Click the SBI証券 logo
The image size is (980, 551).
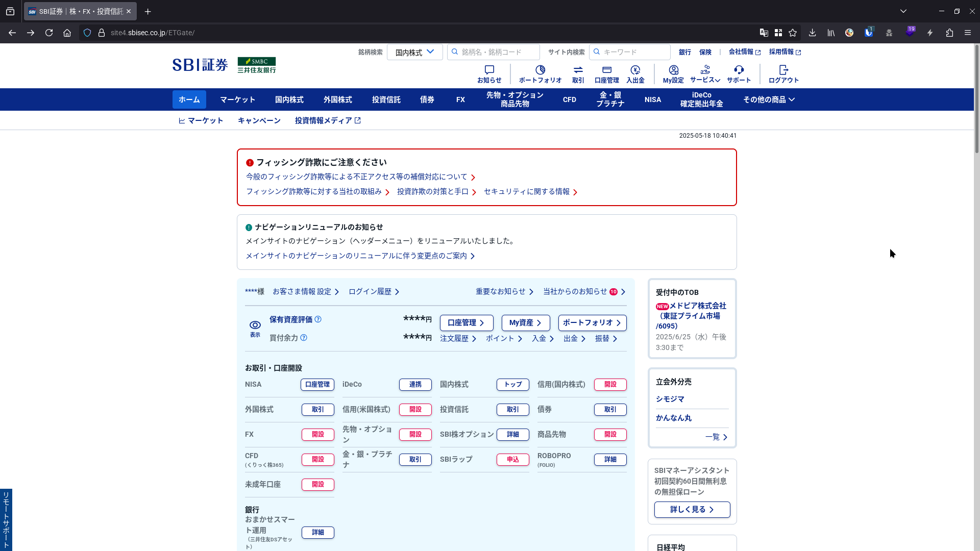(x=200, y=65)
